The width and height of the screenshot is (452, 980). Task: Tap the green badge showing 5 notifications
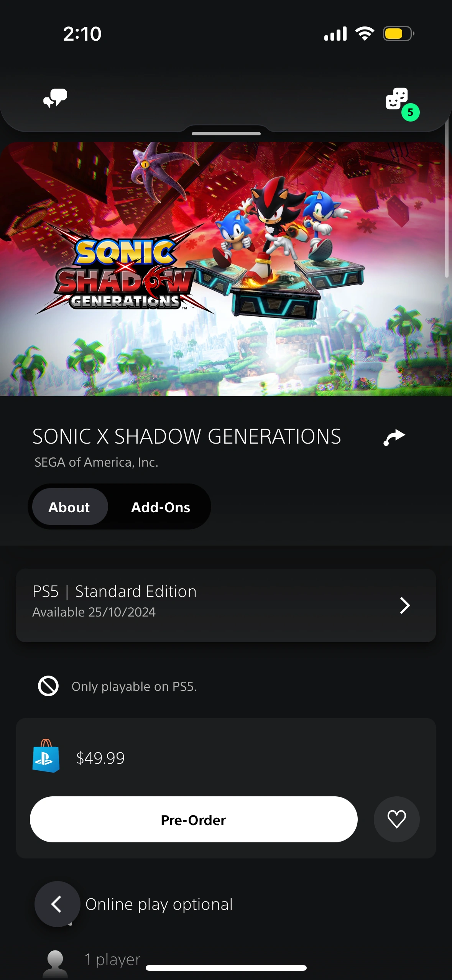coord(410,112)
